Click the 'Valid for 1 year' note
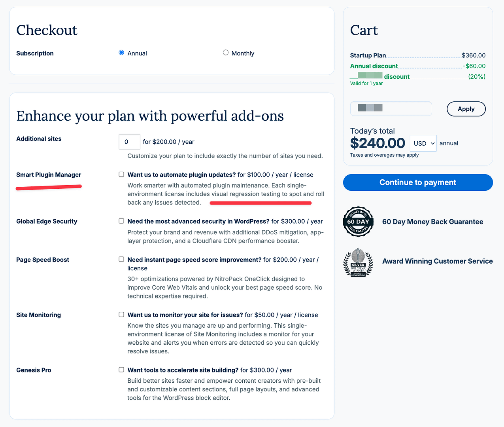This screenshot has height=427, width=504. pyautogui.click(x=366, y=84)
